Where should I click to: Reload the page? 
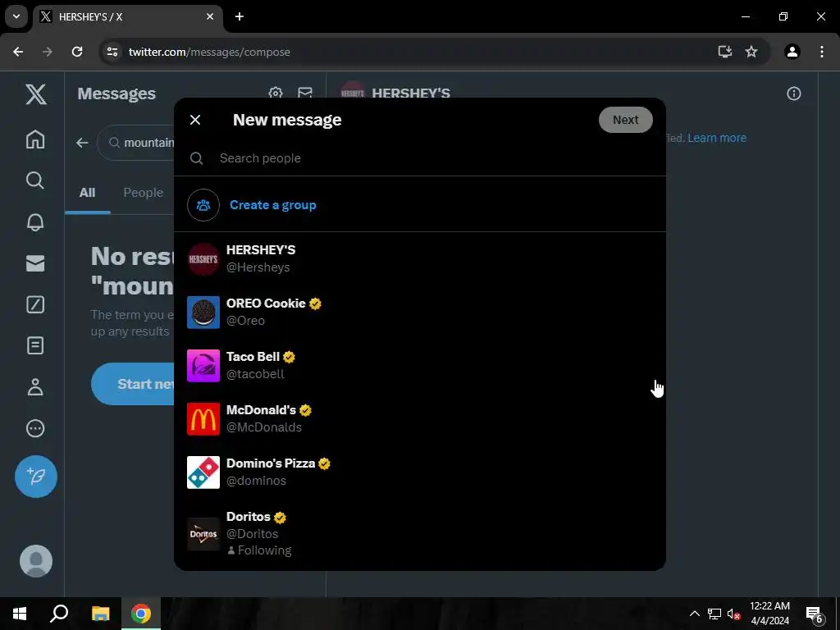pyautogui.click(x=77, y=52)
